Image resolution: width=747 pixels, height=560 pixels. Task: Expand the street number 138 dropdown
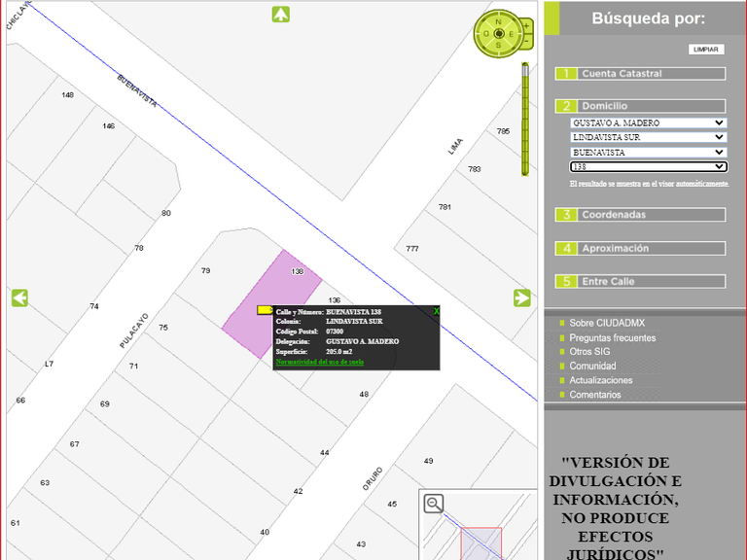648,166
